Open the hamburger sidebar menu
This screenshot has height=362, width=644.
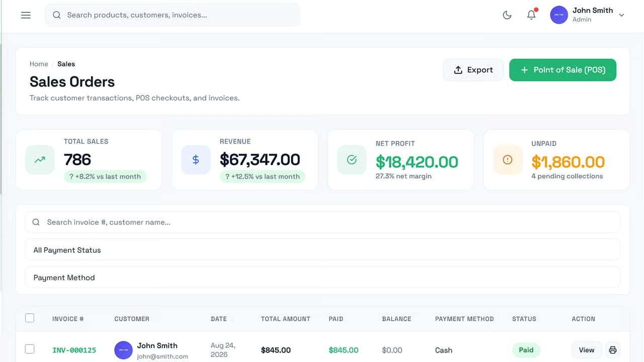point(26,15)
